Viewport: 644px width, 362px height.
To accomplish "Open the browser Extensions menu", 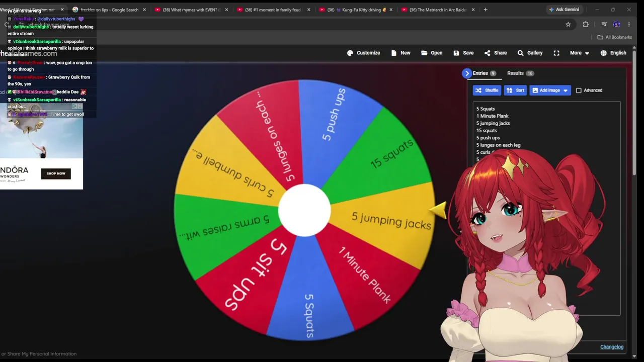I will click(x=586, y=24).
